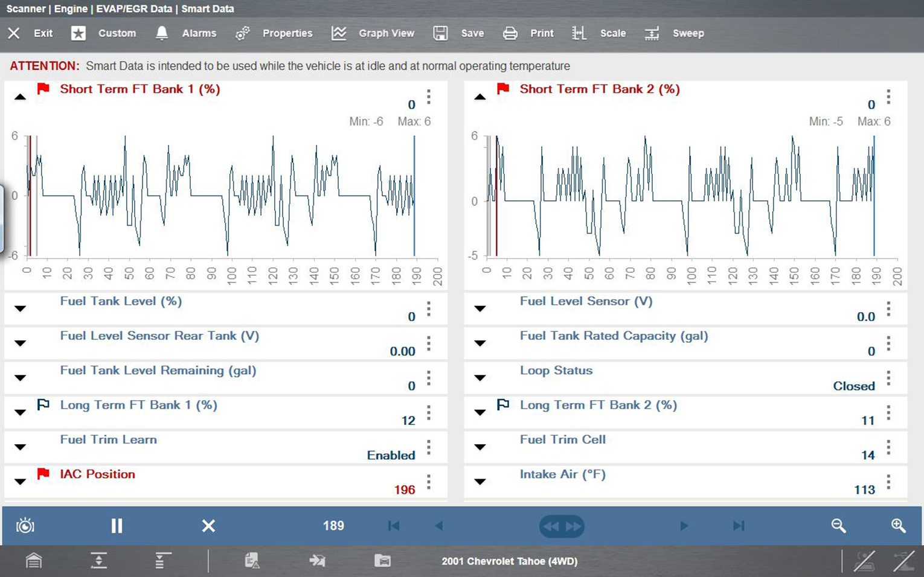Open options menu for Short Term FT Bank 2
924x577 pixels.
[888, 97]
